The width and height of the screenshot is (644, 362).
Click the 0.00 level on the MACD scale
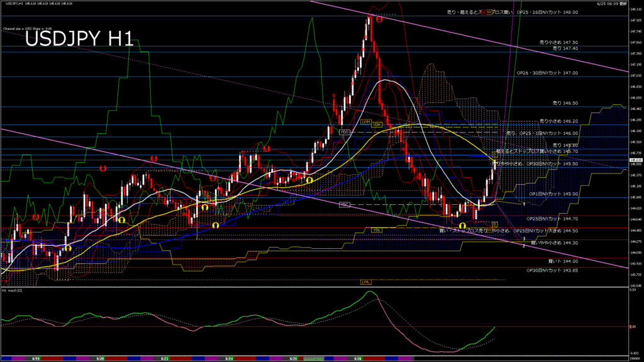click(633, 327)
